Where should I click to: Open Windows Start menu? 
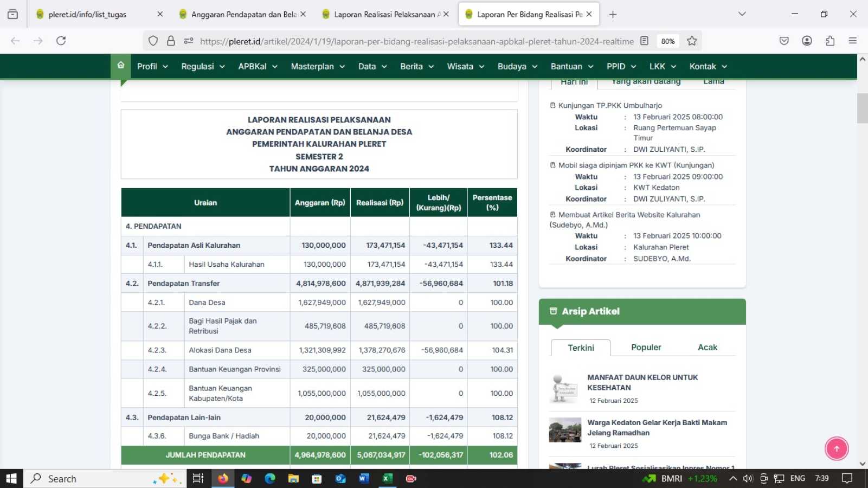[x=11, y=478]
